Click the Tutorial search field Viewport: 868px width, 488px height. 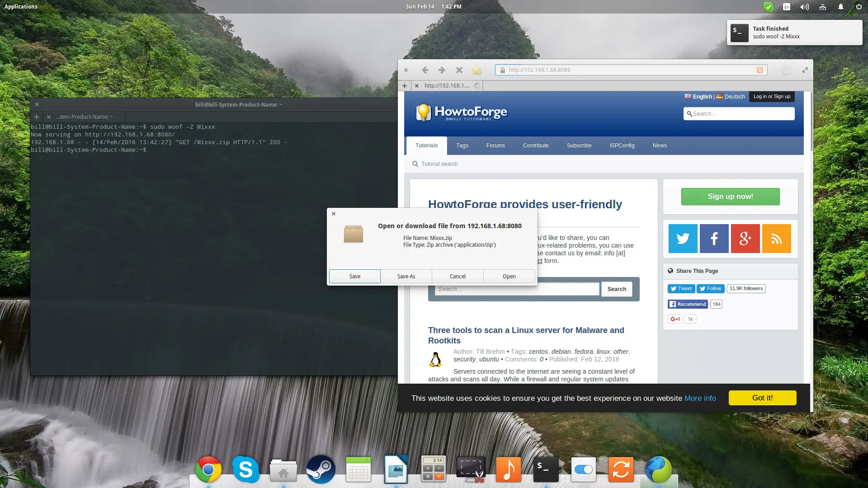[x=439, y=164]
